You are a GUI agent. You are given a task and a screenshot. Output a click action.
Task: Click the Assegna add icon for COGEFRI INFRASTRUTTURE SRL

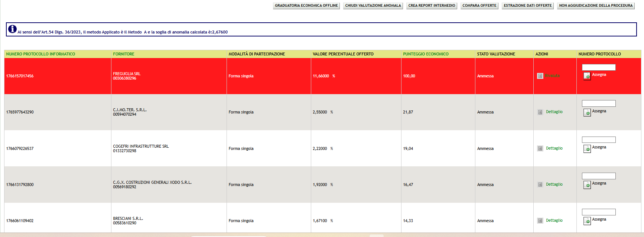587,149
